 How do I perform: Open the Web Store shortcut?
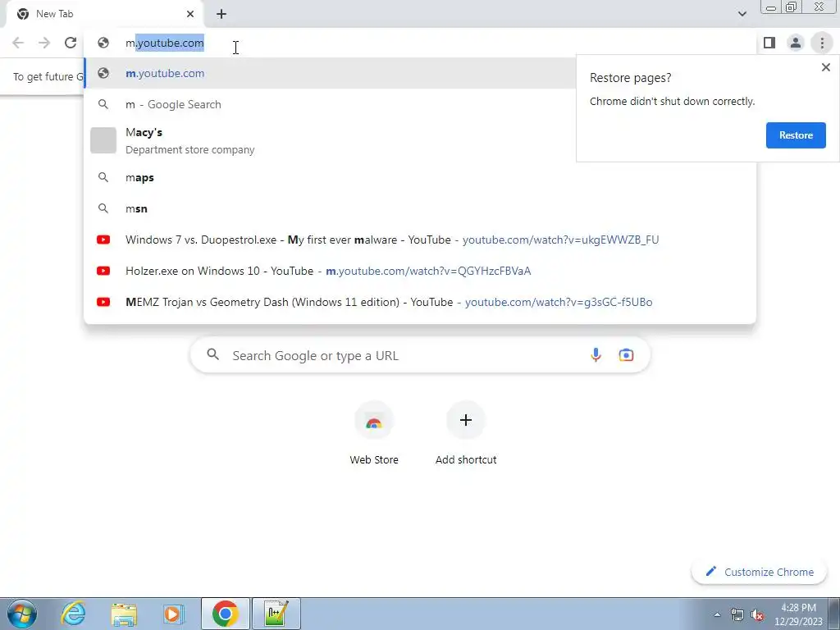pos(374,433)
